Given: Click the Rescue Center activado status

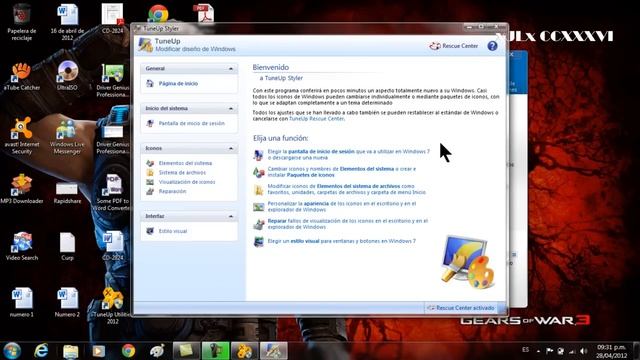Looking at the screenshot, I should click(460, 308).
